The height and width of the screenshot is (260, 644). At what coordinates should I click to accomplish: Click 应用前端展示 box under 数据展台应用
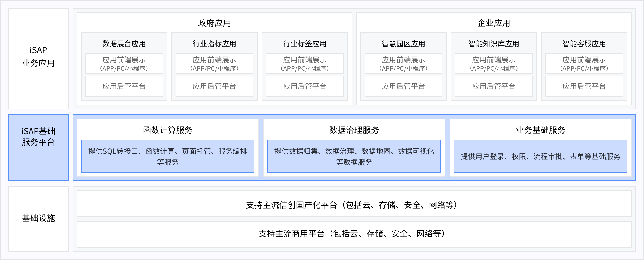click(x=124, y=64)
